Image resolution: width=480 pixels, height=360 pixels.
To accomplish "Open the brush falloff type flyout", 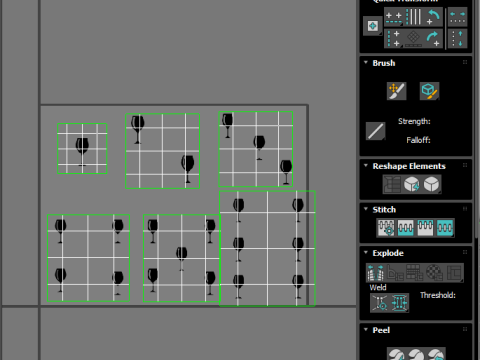I will tap(375, 131).
